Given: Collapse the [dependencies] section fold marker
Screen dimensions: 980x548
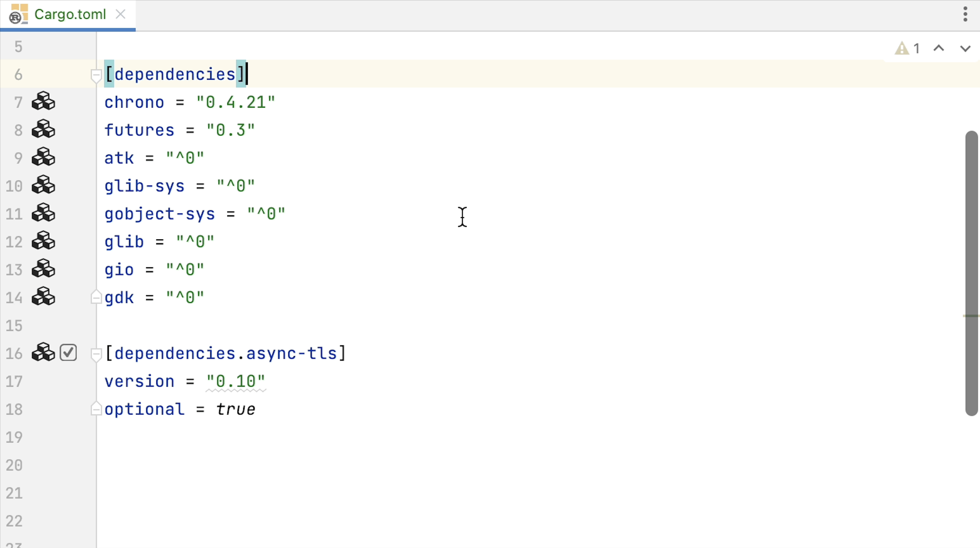Looking at the screenshot, I should [x=96, y=75].
